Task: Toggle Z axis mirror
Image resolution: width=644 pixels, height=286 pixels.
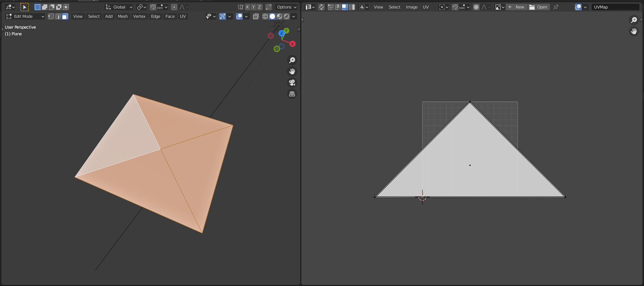Action: coord(259,7)
